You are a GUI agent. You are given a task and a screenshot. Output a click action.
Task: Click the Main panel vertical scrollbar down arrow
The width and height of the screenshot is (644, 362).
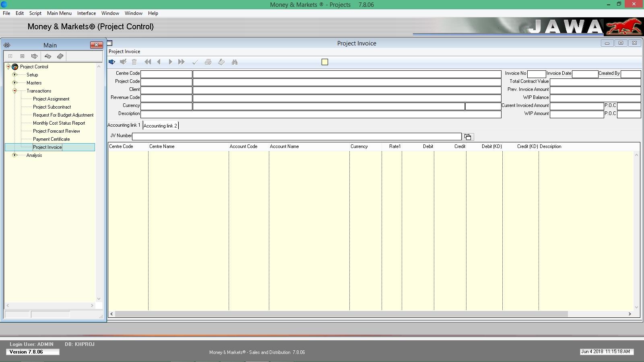(x=99, y=299)
